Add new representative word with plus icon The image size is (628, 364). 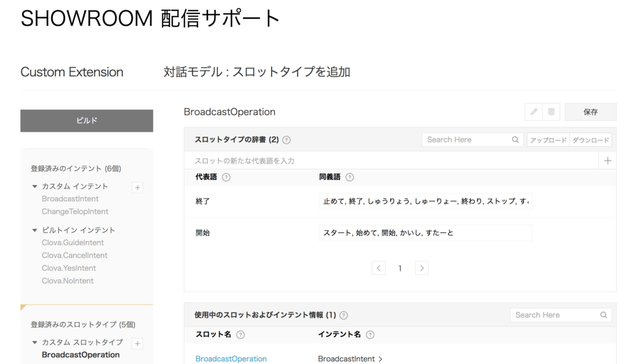[607, 160]
